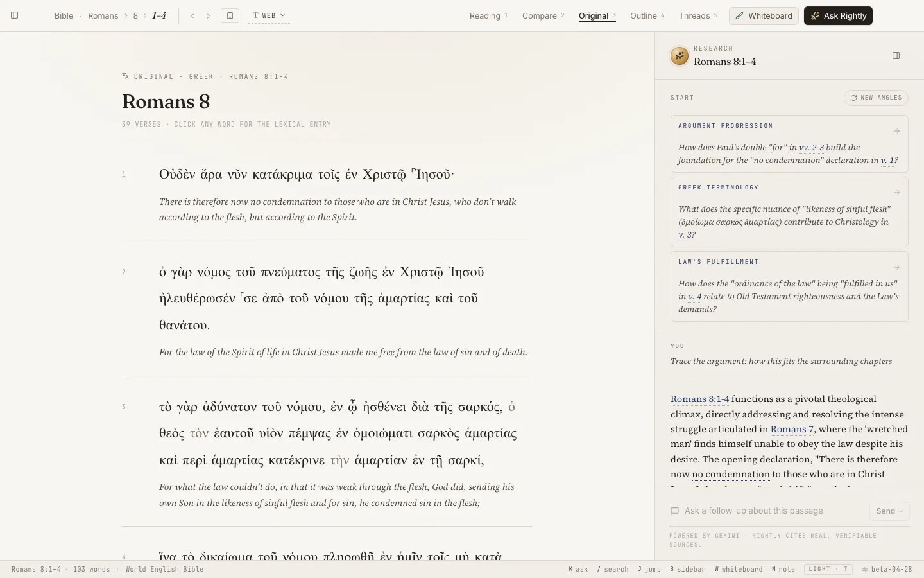Viewport: 924px width, 578px height.
Task: Go to next passage arrow
Action: click(x=208, y=15)
